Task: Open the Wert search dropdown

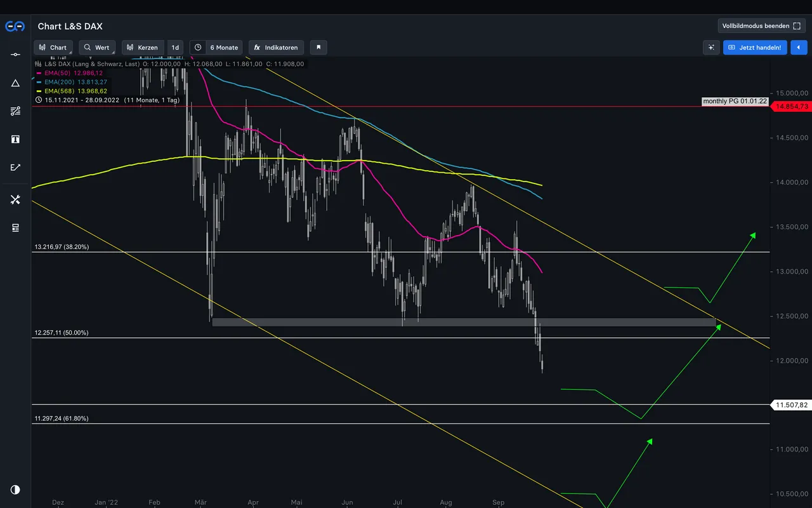Action: [97, 48]
